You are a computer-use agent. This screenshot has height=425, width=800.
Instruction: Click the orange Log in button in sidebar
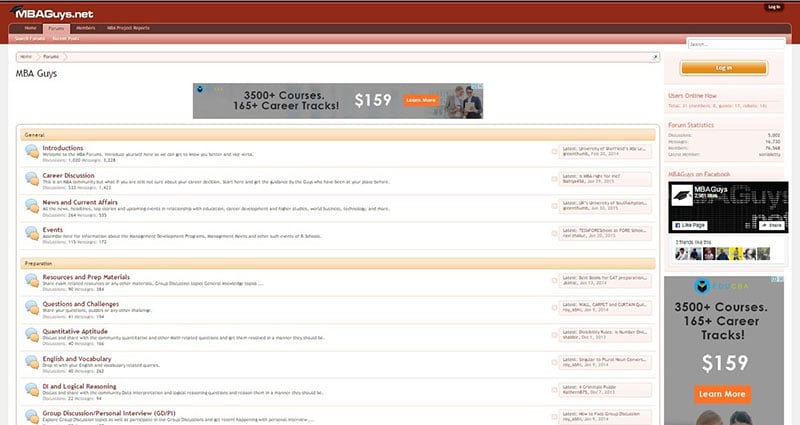tap(723, 68)
